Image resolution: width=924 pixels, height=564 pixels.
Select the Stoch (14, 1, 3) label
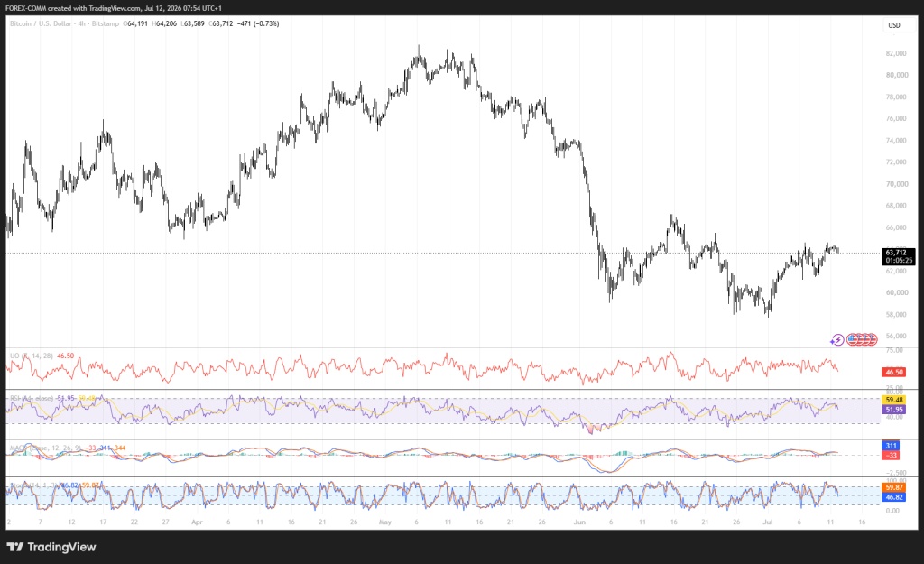33,485
